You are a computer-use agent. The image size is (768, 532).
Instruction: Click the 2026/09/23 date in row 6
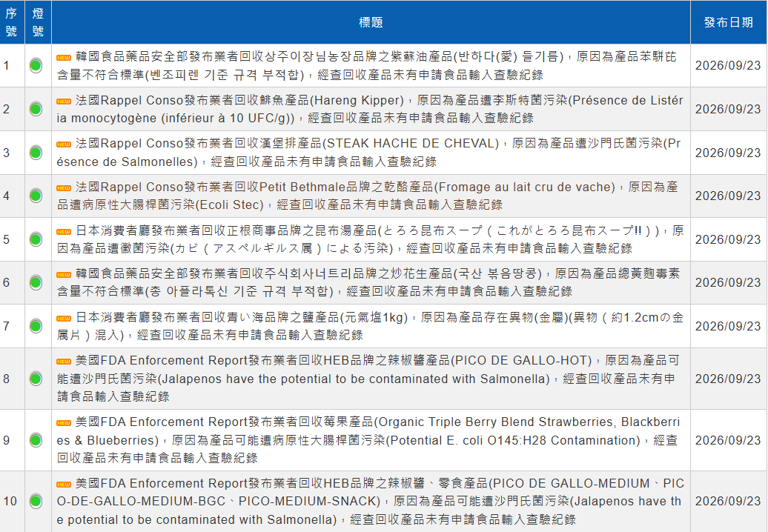click(728, 282)
